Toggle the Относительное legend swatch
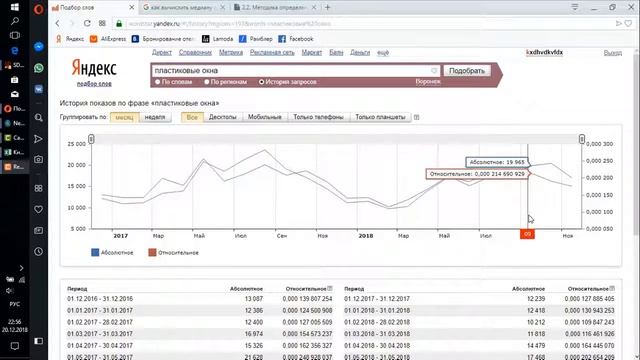Viewport: 640px width, 360px height. (152, 253)
